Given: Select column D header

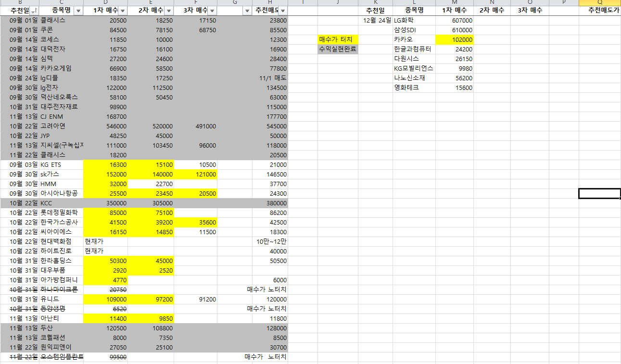Looking at the screenshot, I should coord(105,2).
